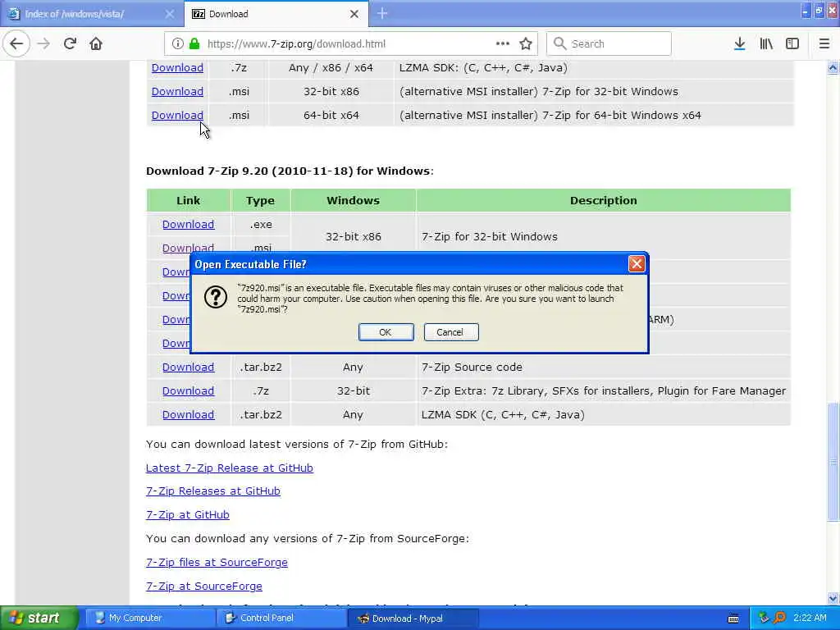Click the page scrollbar down arrow
Viewport: 840px width, 630px height.
pyautogui.click(x=833, y=598)
